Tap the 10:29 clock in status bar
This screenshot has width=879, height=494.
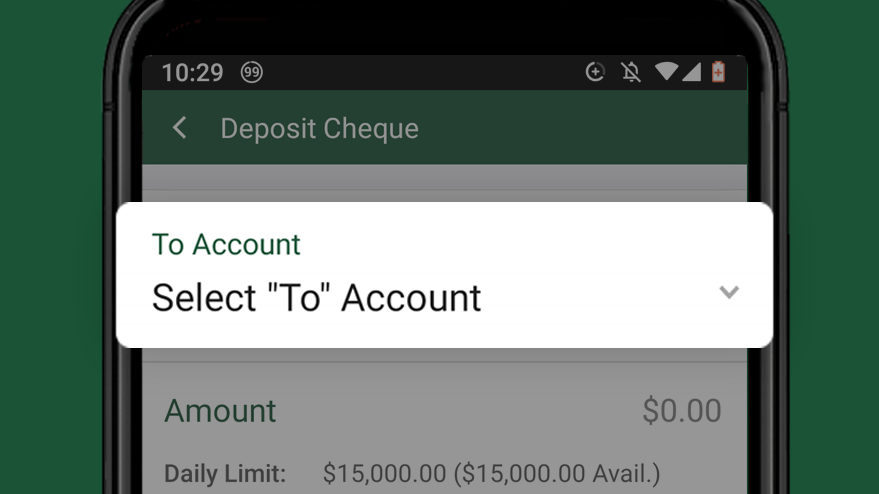[192, 72]
